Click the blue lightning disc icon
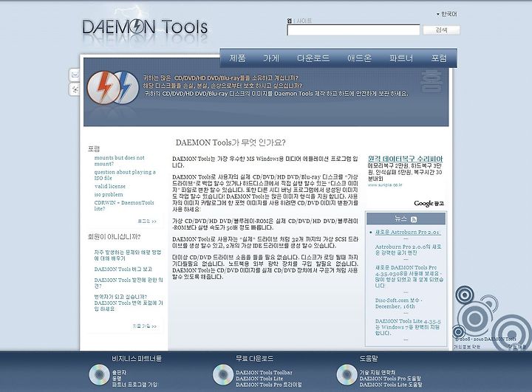The image size is (532, 392). click(x=126, y=87)
